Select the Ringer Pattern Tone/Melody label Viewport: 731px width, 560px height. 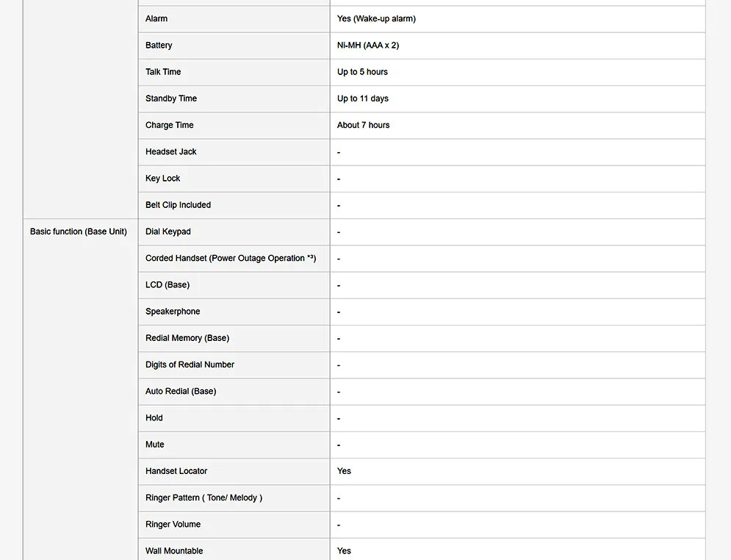pyautogui.click(x=204, y=498)
